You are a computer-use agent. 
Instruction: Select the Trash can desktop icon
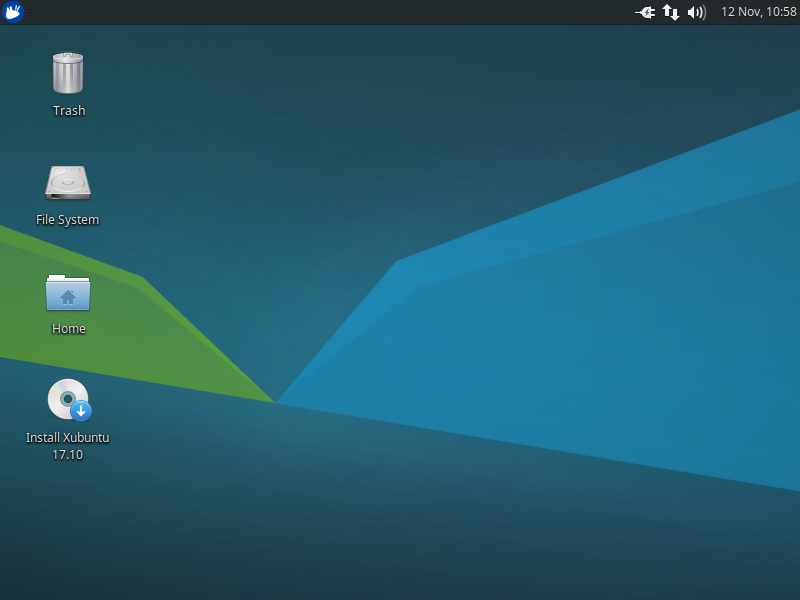(x=68, y=74)
